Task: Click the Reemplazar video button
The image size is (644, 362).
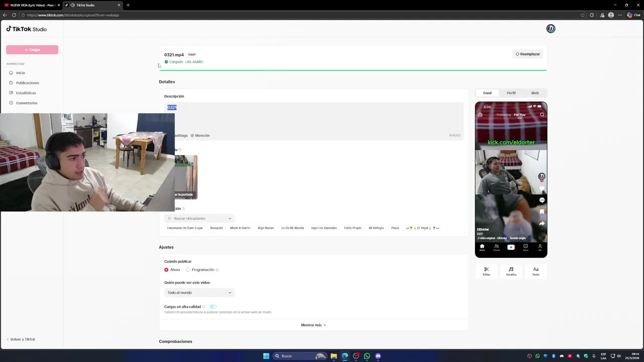Action: point(528,54)
